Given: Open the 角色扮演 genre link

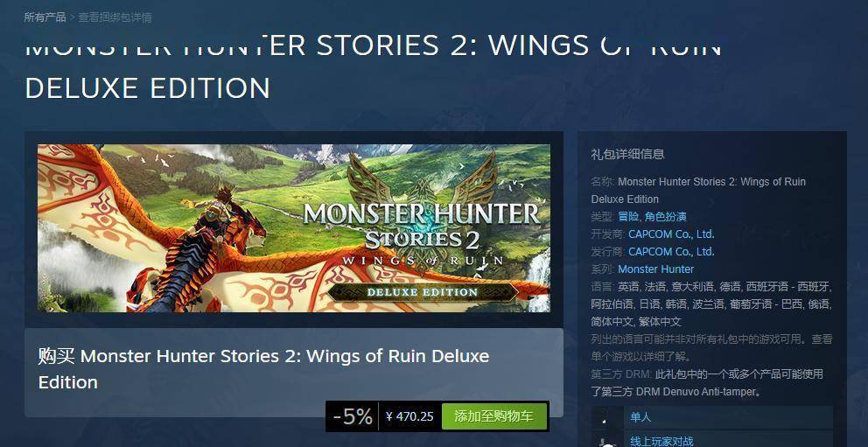Looking at the screenshot, I should (666, 216).
